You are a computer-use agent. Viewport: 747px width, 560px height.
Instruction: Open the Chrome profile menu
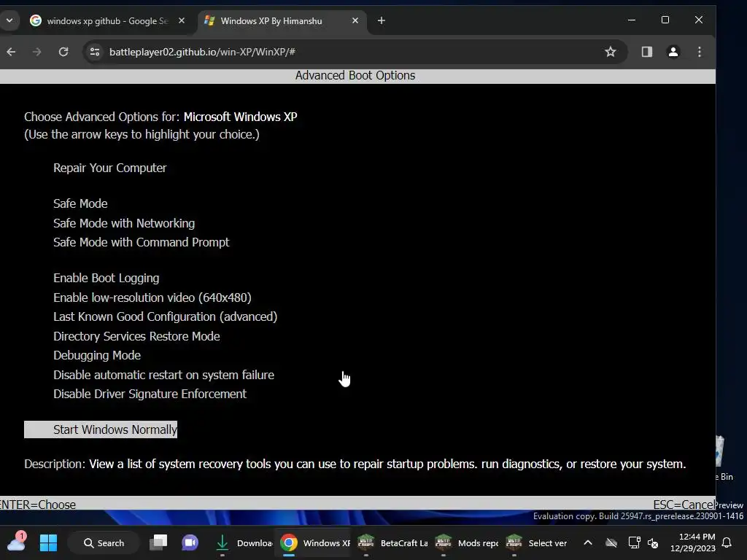coord(673,52)
